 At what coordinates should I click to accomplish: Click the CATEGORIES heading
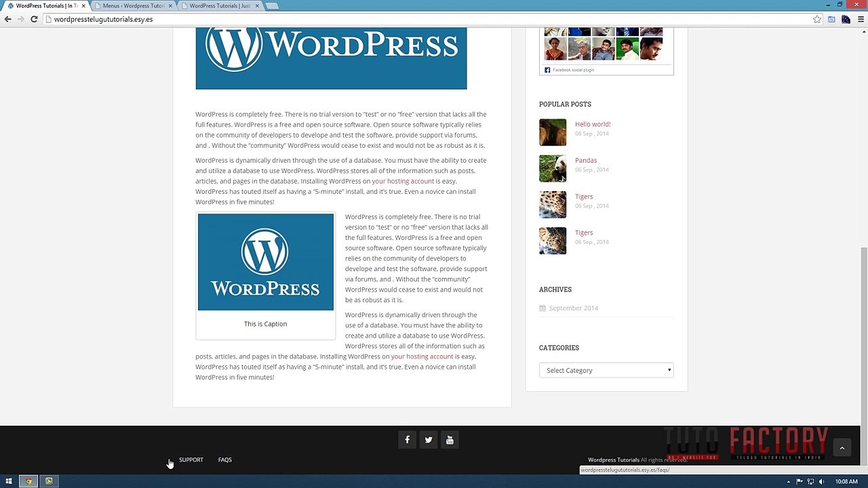[559, 348]
